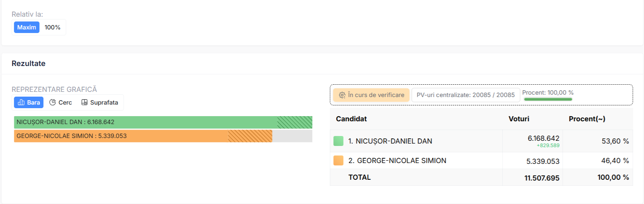Viewport: 644px width, 204px height.
Task: Select the Maxim relative option
Action: click(x=27, y=27)
